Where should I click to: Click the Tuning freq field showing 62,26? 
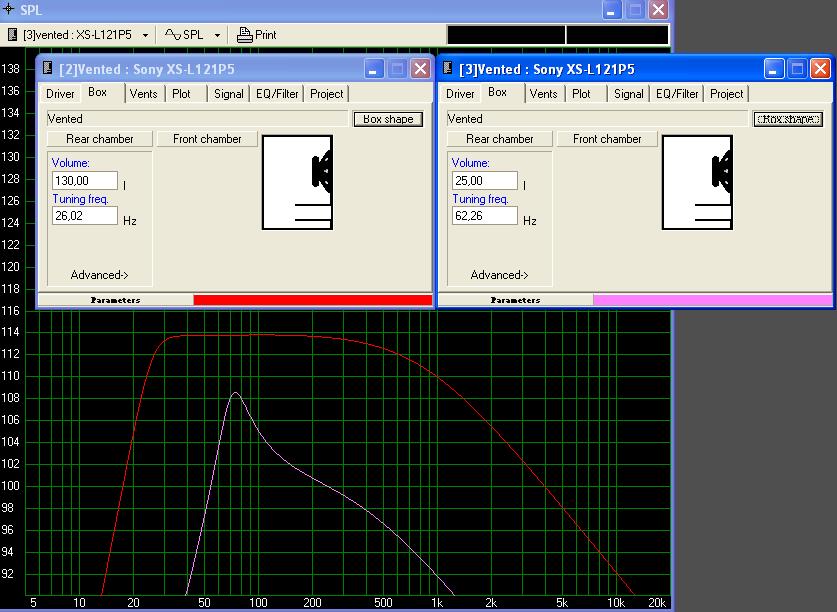(x=485, y=216)
